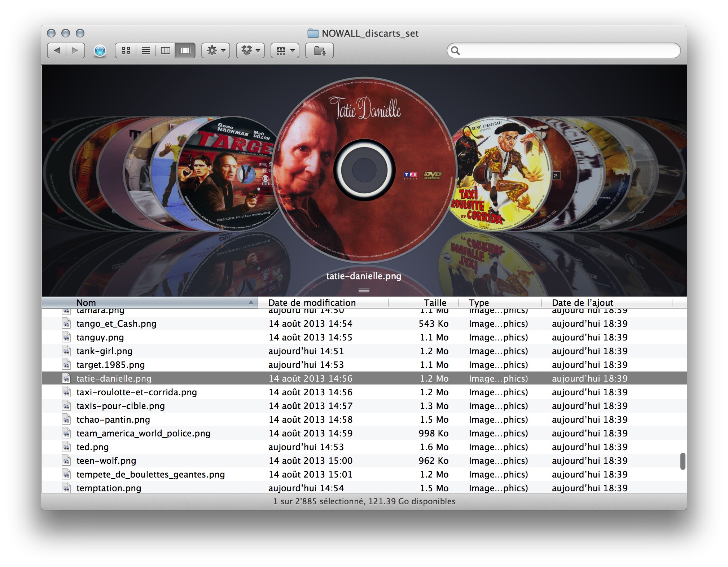Image resolution: width=728 pixels, height=567 pixels.
Task: Select file teen-wolf.png
Action: [364, 461]
